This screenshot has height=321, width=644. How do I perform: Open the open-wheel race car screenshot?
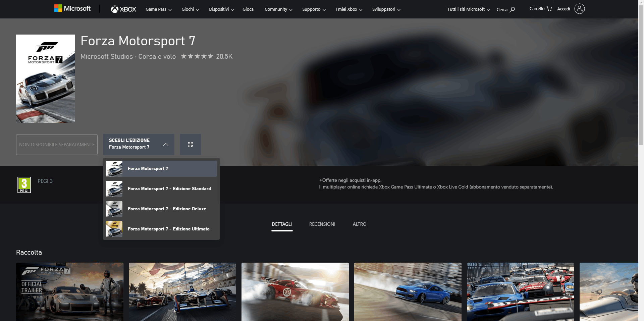(182, 292)
